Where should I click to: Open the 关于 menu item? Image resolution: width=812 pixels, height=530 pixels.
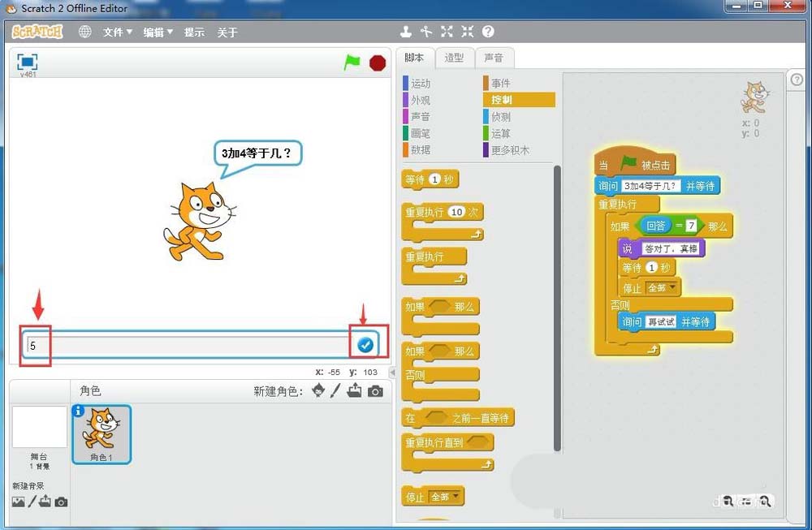pos(227,32)
